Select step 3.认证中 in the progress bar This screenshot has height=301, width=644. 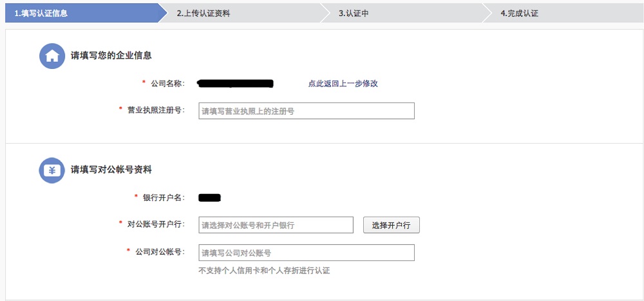[x=354, y=14]
